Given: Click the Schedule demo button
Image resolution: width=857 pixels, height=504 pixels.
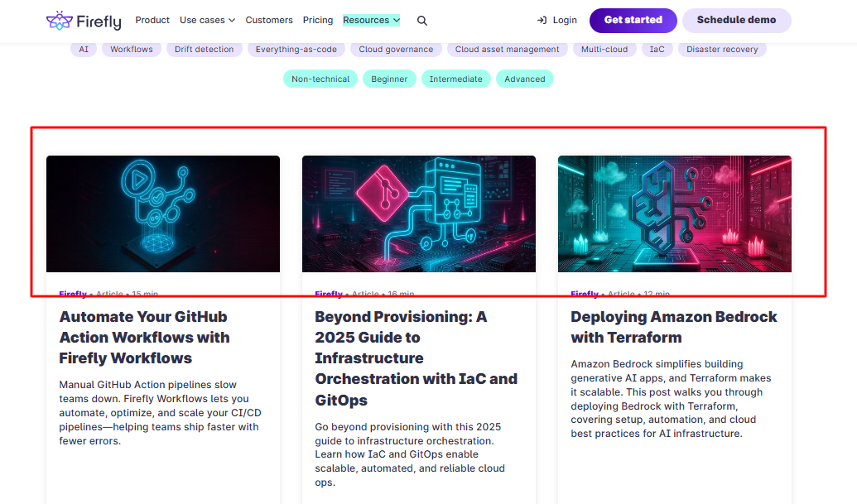Looking at the screenshot, I should point(736,20).
